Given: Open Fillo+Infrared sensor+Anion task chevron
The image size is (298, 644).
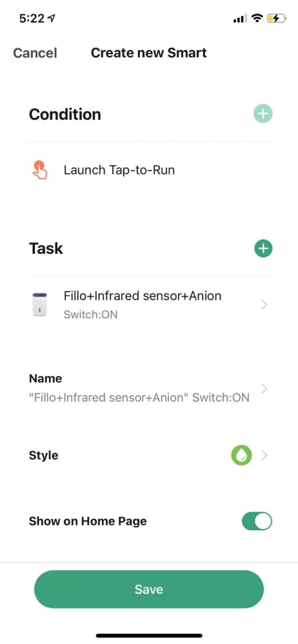Looking at the screenshot, I should (264, 305).
